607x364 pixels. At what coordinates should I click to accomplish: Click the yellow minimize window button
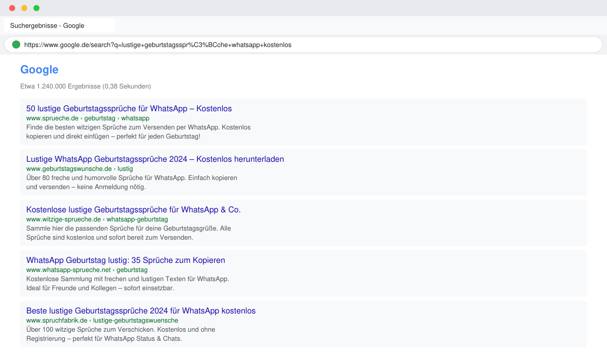point(24,8)
